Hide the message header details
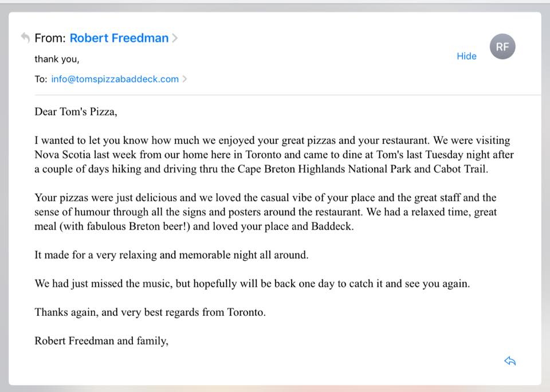Viewport: 550px width, 392px height. point(466,56)
